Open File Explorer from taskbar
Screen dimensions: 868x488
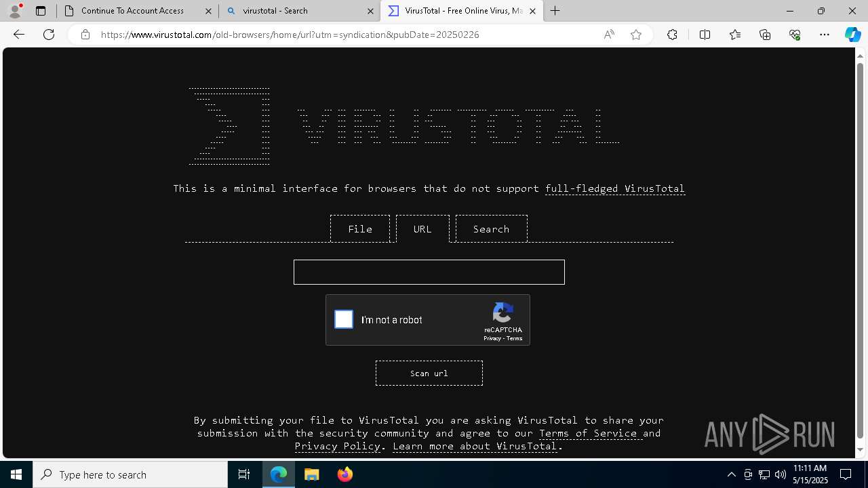click(312, 474)
